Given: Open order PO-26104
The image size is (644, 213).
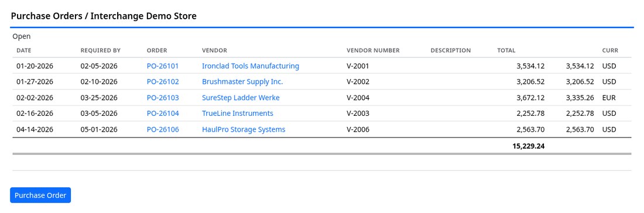Looking at the screenshot, I should point(163,114).
